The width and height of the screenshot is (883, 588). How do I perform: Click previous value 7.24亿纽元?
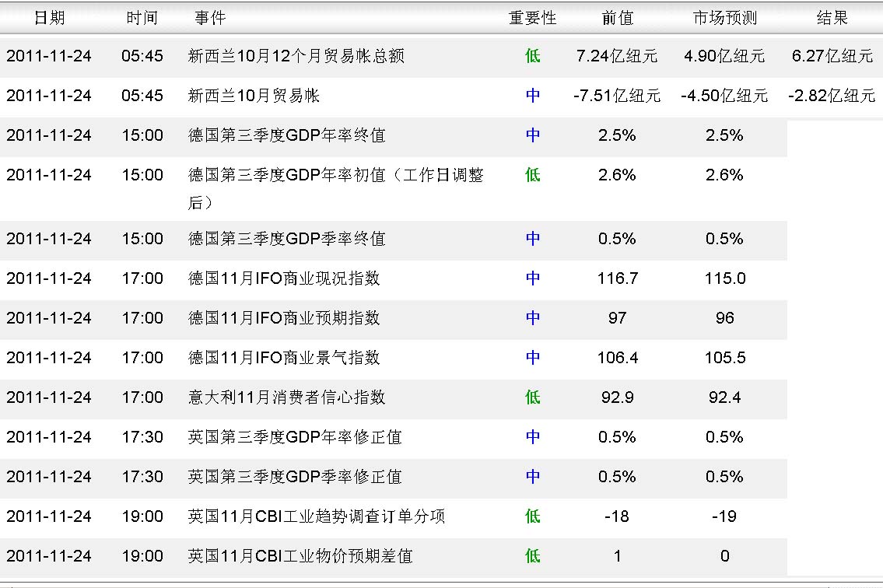[617, 56]
